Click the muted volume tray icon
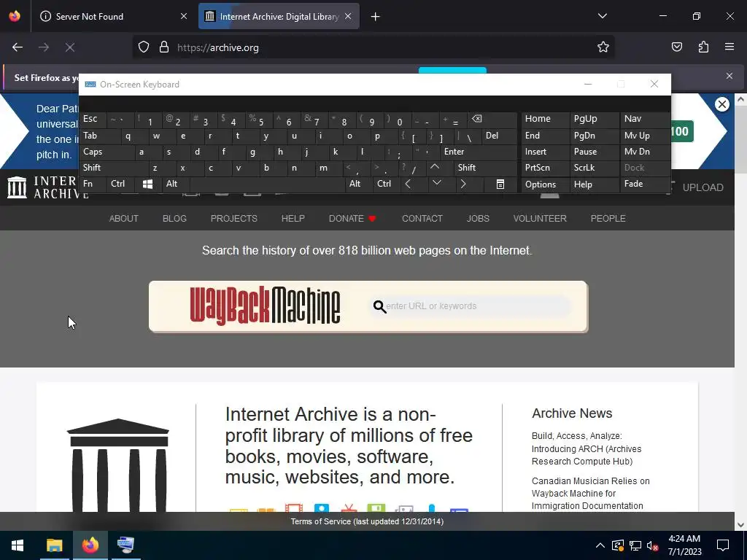 tap(653, 545)
